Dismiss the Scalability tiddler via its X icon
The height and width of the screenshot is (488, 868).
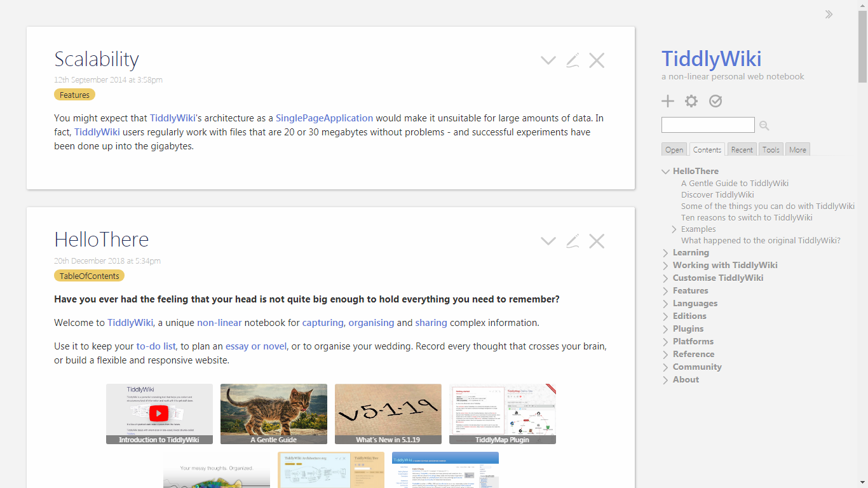click(596, 60)
